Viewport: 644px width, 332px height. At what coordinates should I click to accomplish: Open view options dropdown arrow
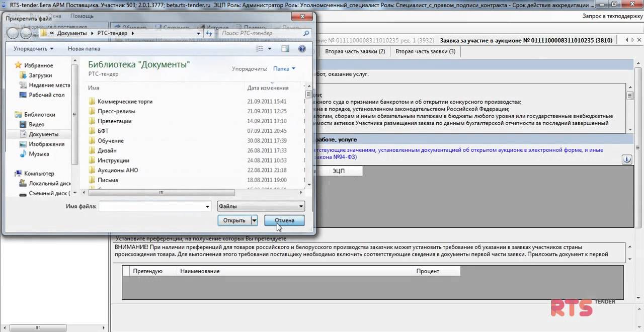click(270, 49)
